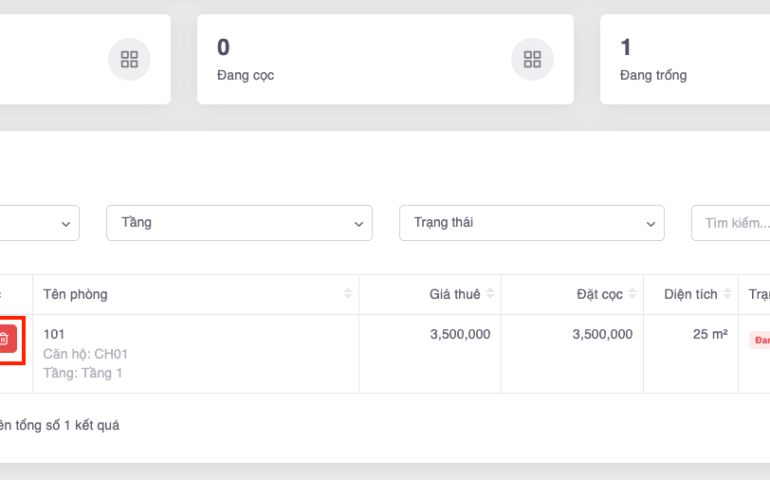Click the 3,500,000 rent price cell
This screenshot has height=480, width=770.
coord(460,334)
